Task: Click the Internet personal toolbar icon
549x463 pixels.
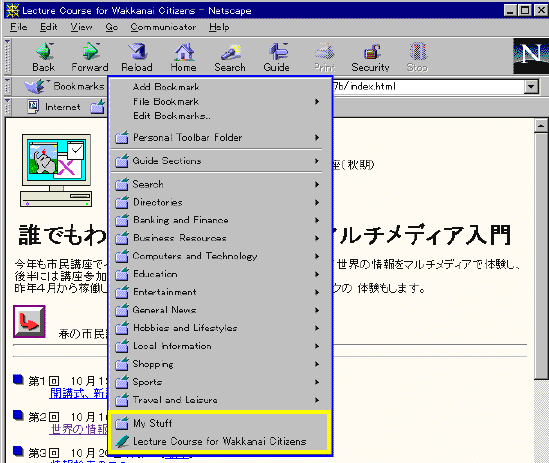Action: point(33,106)
